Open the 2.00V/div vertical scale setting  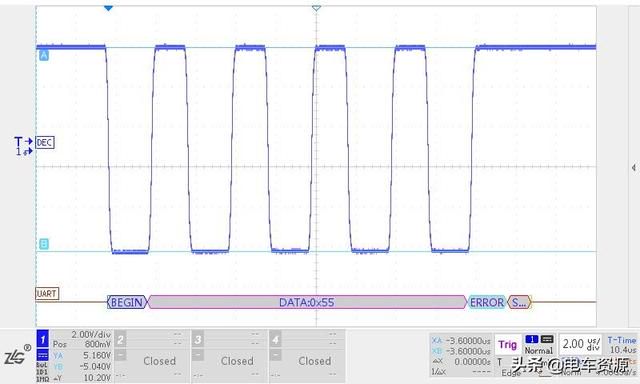pos(91,335)
